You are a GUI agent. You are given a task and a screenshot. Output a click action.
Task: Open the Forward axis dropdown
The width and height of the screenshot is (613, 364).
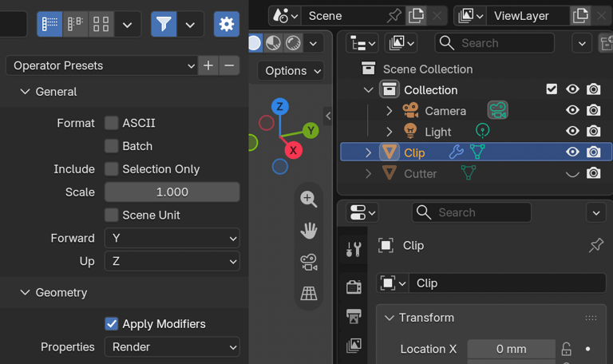tap(172, 238)
